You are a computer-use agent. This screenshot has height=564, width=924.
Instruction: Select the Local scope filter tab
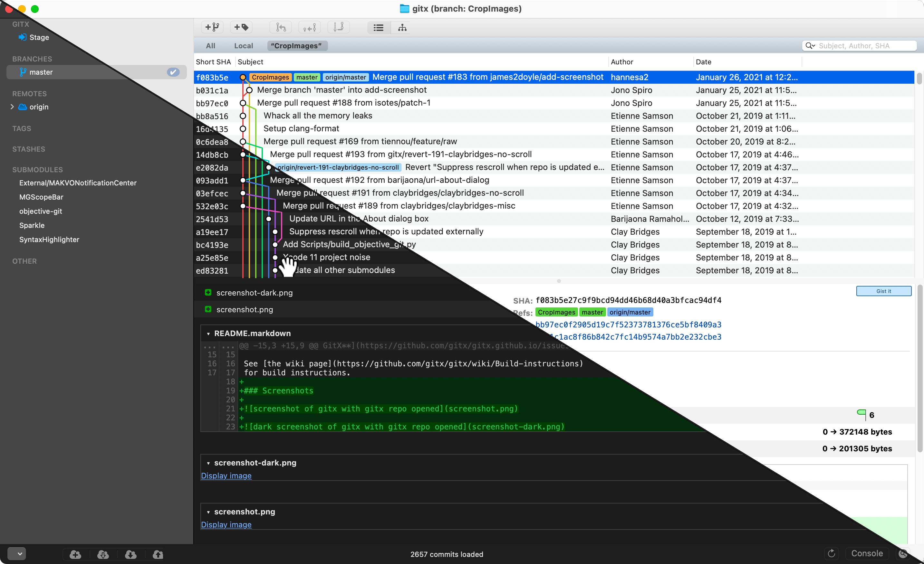243,46
